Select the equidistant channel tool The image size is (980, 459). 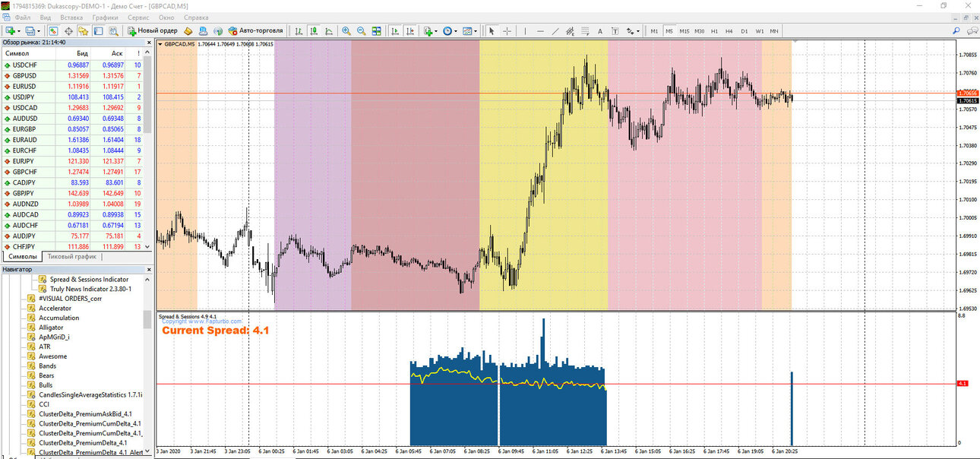click(x=570, y=30)
